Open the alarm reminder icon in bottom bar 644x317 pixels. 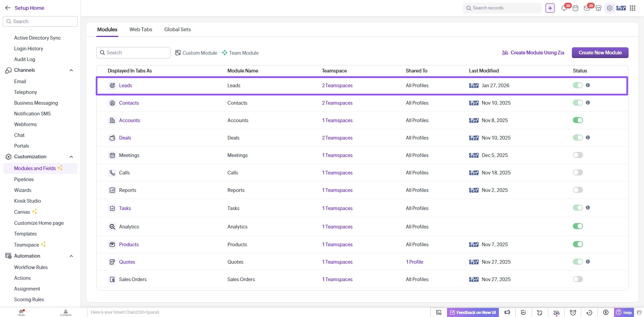[573, 312]
